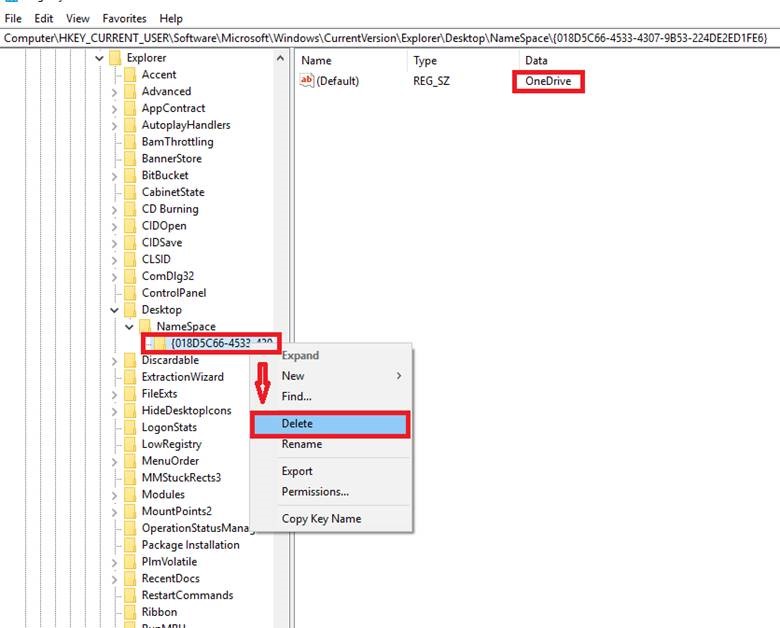This screenshot has height=628, width=780.
Task: Open the Favorites menu
Action: pos(124,18)
